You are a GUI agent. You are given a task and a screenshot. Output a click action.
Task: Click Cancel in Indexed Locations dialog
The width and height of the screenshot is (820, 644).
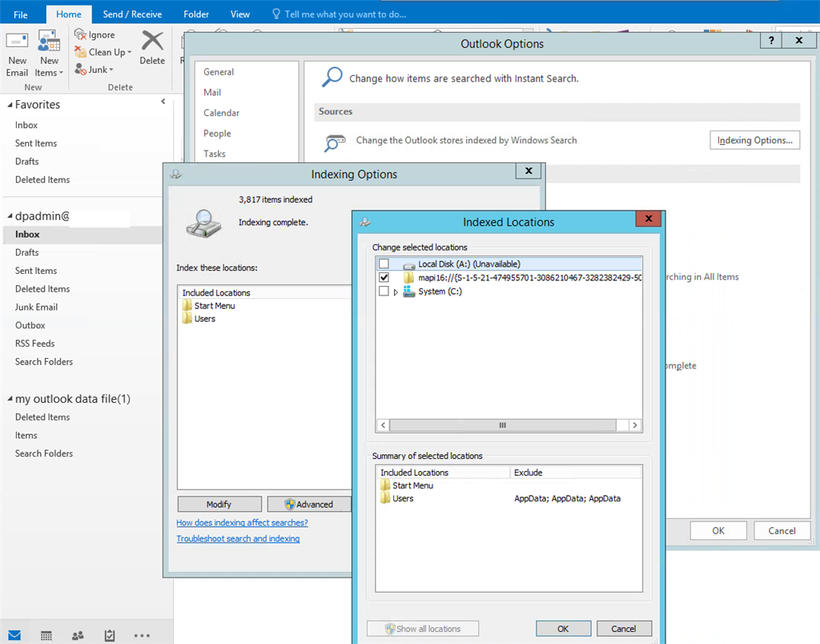pos(624,628)
